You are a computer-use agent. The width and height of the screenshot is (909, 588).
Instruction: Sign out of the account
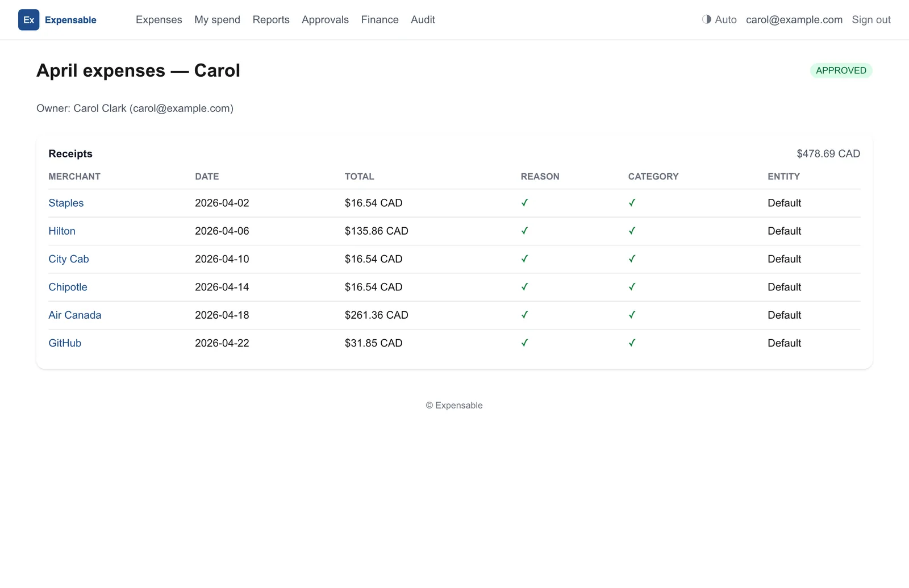(x=871, y=20)
